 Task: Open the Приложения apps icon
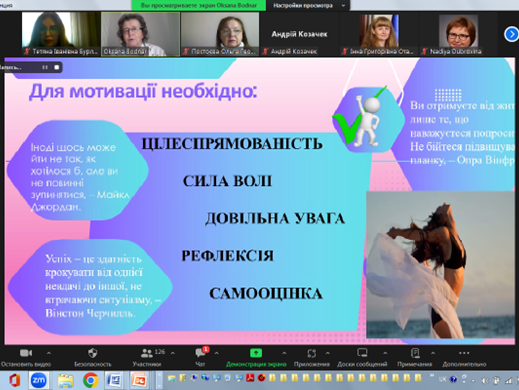(311, 353)
